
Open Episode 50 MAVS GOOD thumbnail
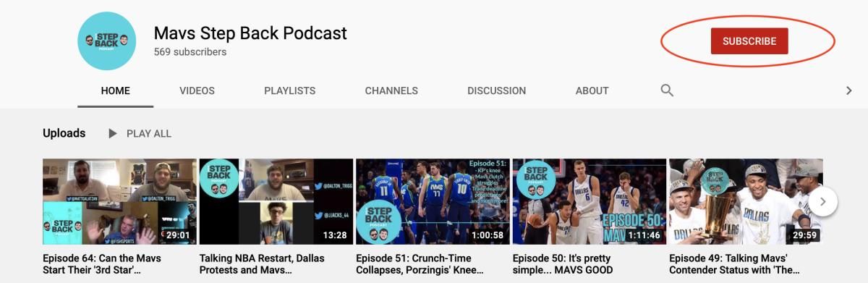point(590,202)
